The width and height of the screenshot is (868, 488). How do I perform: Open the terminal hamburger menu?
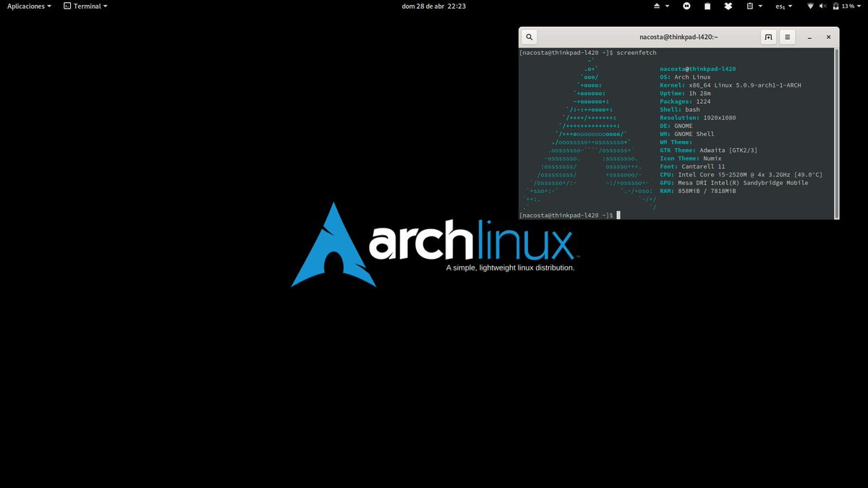pyautogui.click(x=788, y=37)
